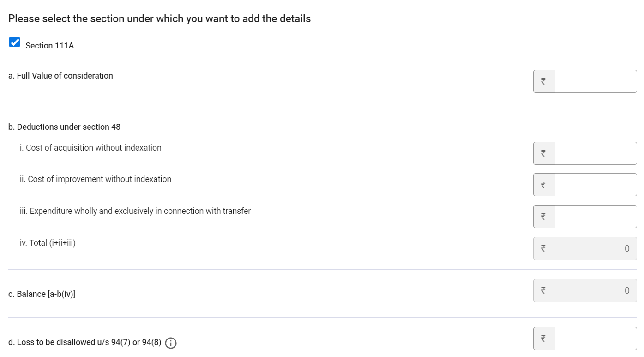Screen dimensions: 644x357
Task: Click the Expenditure in connection with transfer field
Action: point(596,216)
